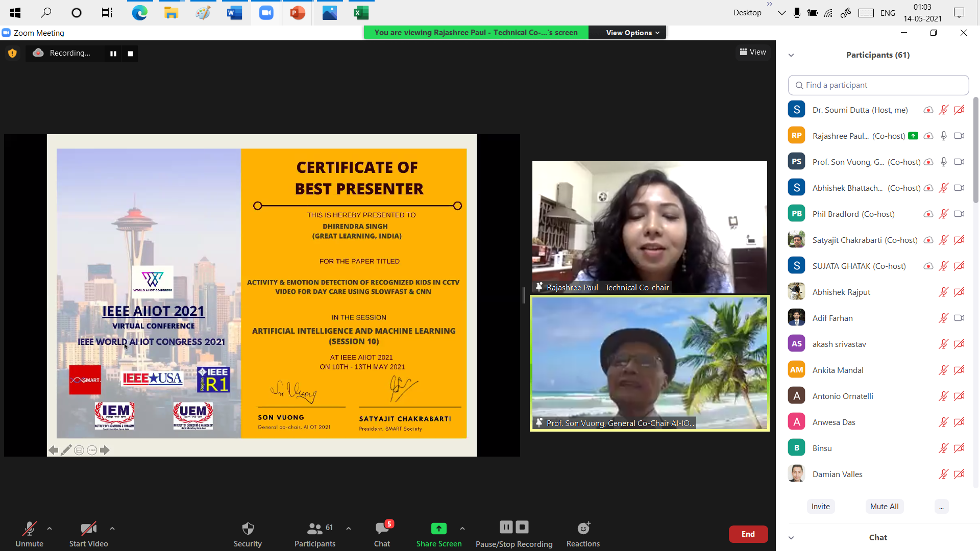Click Rajashree Paul's microphone icon
Viewport: 980px width, 551px height.
(x=944, y=136)
